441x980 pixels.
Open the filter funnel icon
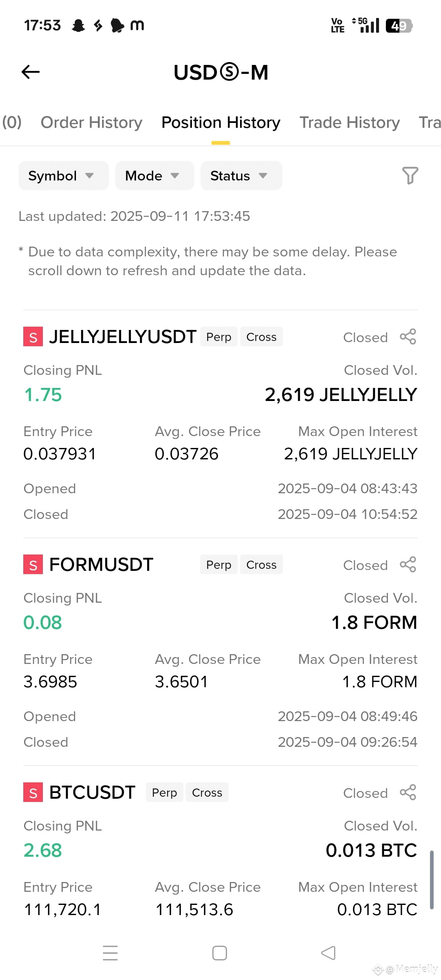coord(410,176)
